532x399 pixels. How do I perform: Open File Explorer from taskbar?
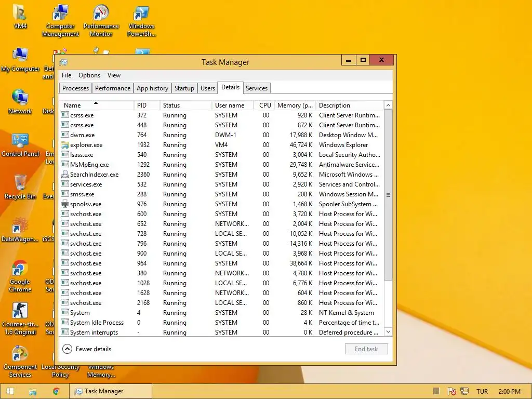(33, 392)
